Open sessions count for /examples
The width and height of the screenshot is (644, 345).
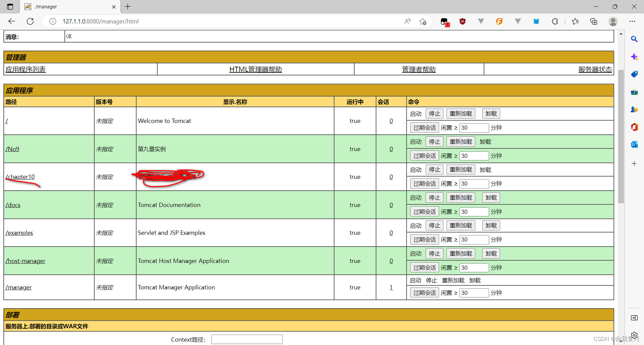(391, 233)
